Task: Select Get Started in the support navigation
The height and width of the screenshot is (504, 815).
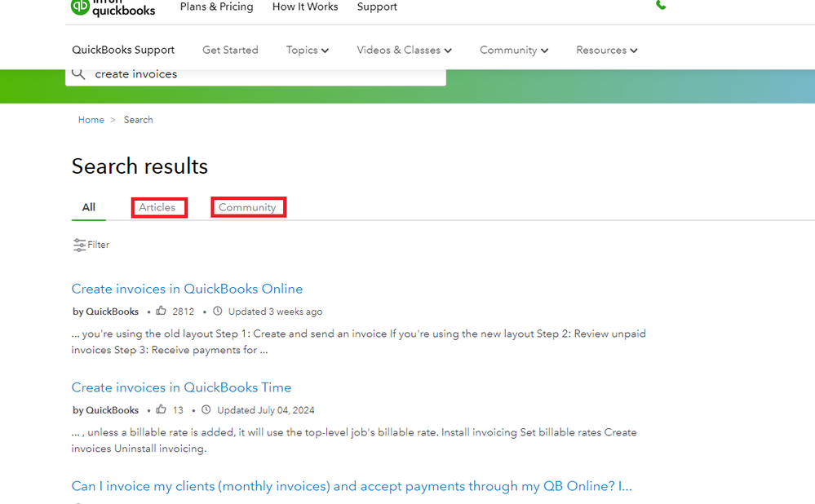Action: pos(230,50)
